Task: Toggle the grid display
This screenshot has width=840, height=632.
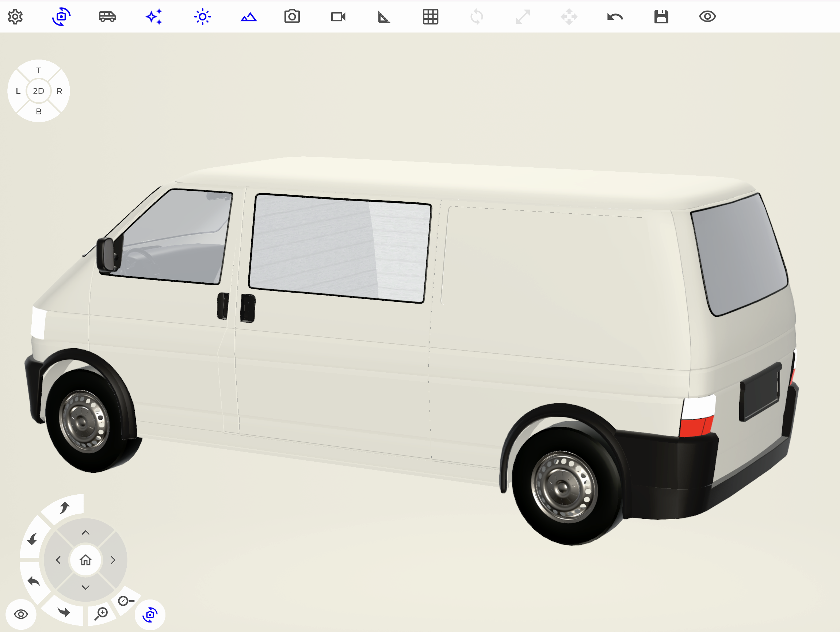Action: click(x=430, y=17)
